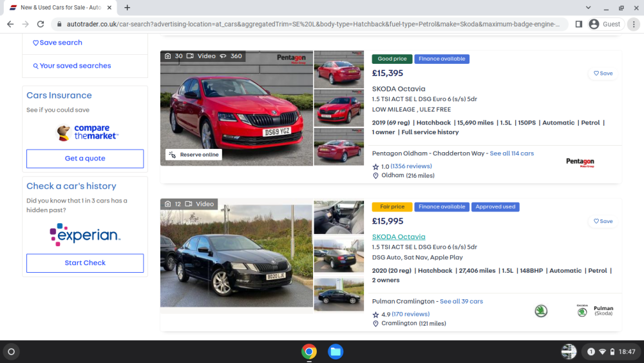This screenshot has width=644, height=363.
Task: View site security lock info
Action: pos(59,25)
